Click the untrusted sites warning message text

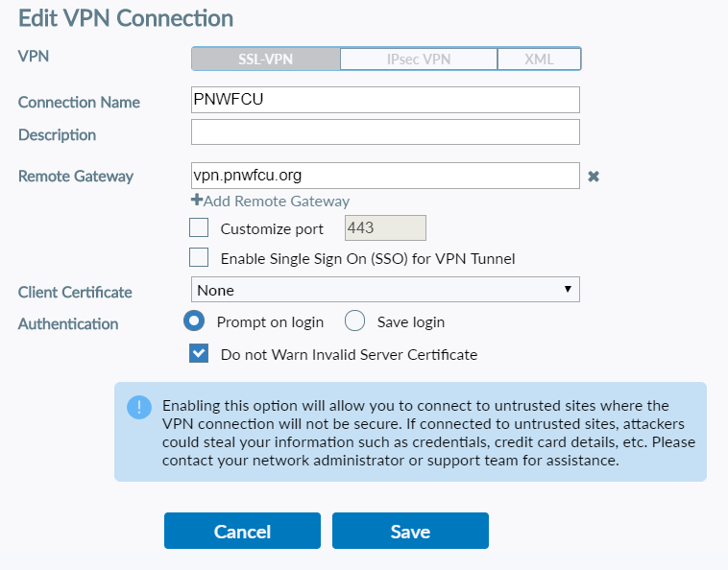(x=428, y=433)
